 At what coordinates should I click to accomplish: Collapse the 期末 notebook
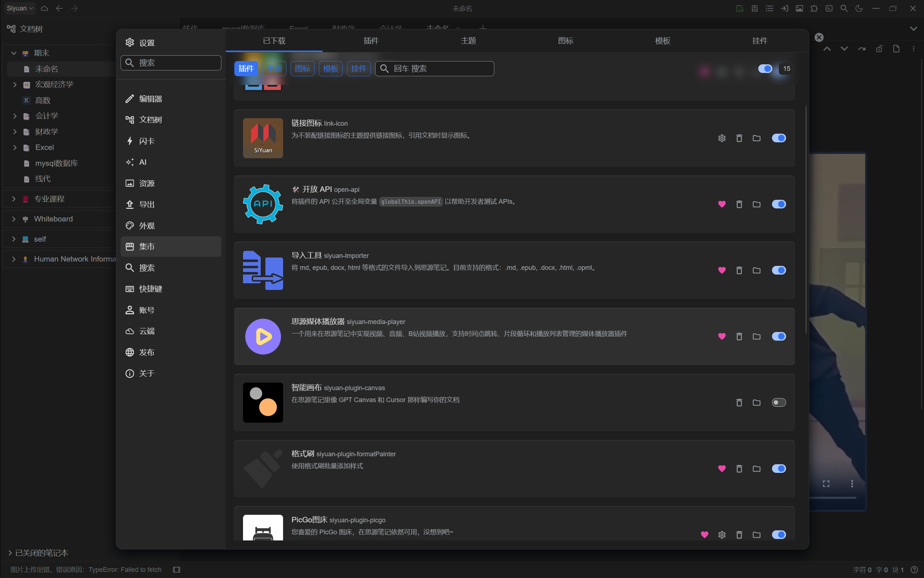point(14,53)
